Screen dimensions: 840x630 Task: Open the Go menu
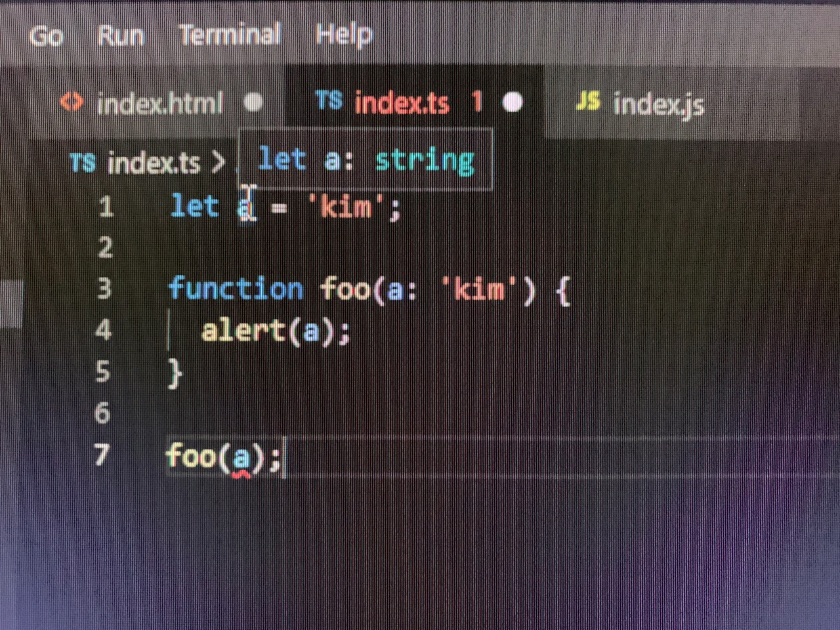coord(46,35)
